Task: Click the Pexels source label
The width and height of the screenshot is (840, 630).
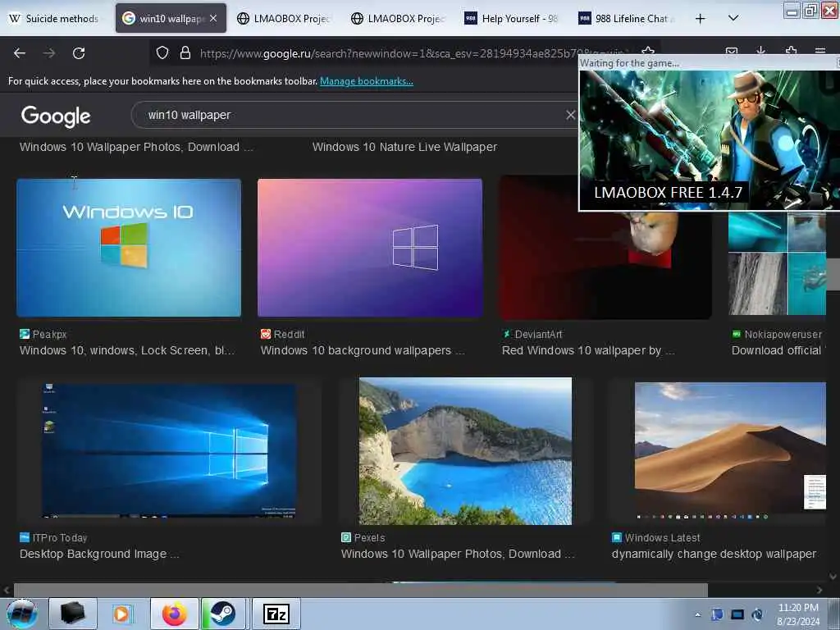Action: [x=369, y=538]
